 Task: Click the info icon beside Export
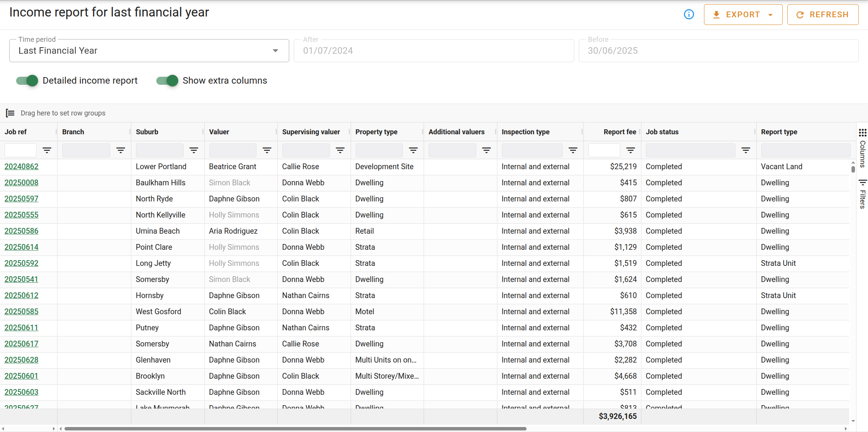point(689,15)
